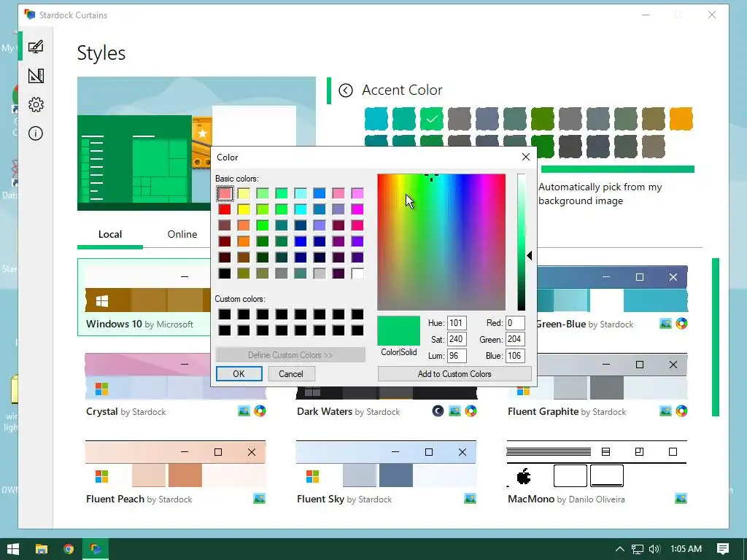747x560 pixels.
Task: Click the wallpaper icon on MacMono style
Action: tap(681, 499)
